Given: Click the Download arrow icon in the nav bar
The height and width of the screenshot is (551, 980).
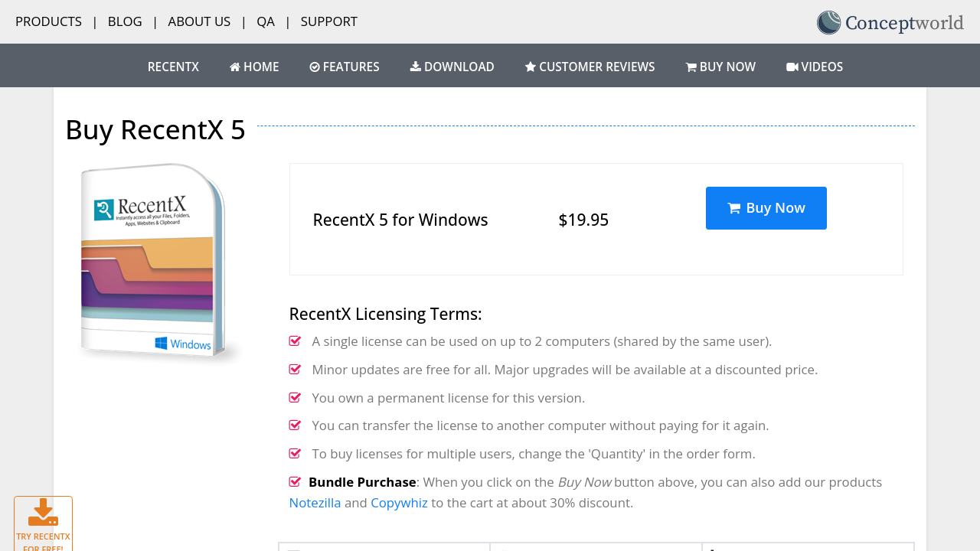Looking at the screenshot, I should click(416, 67).
